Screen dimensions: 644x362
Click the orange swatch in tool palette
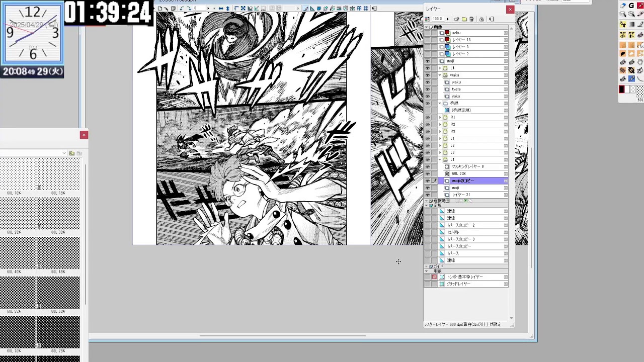tap(623, 46)
